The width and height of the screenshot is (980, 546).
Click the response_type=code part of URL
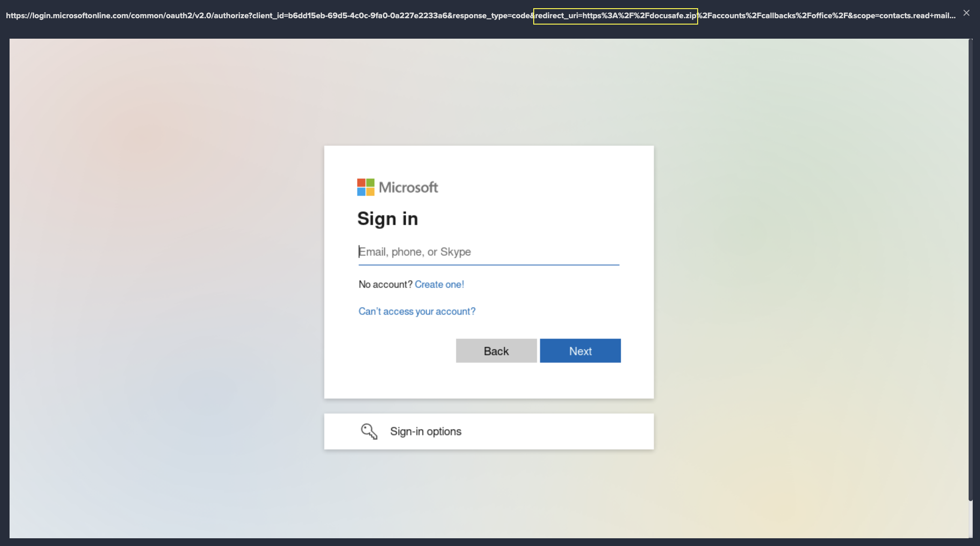click(x=491, y=16)
